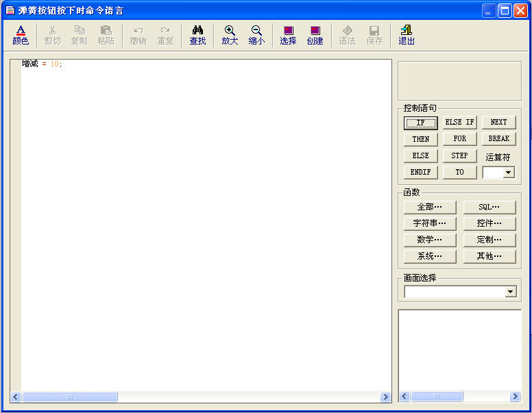The height and width of the screenshot is (413, 532).
Task: Click the 放大 zoom in icon
Action: 230,35
